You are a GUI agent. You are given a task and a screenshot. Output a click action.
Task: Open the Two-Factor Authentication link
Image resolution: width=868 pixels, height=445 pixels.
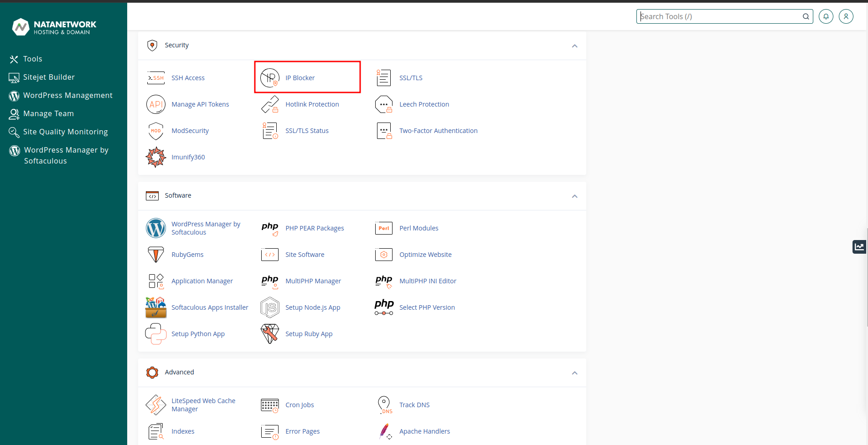pyautogui.click(x=439, y=131)
